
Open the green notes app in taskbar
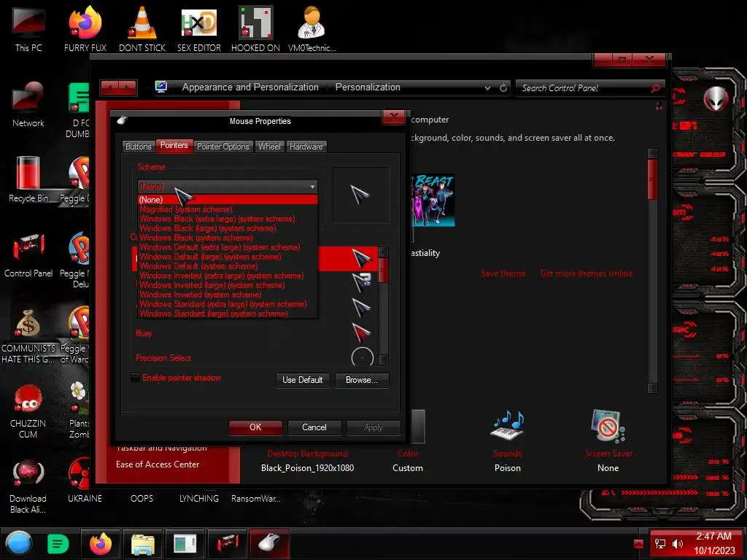[58, 544]
